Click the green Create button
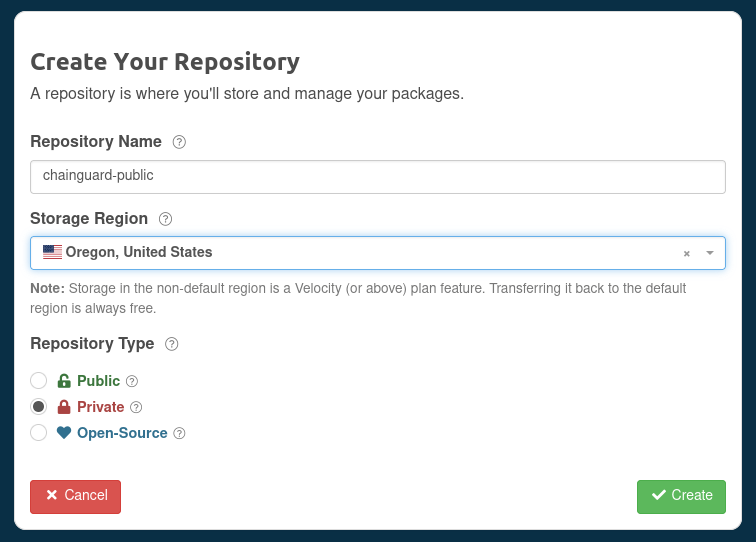 [681, 496]
